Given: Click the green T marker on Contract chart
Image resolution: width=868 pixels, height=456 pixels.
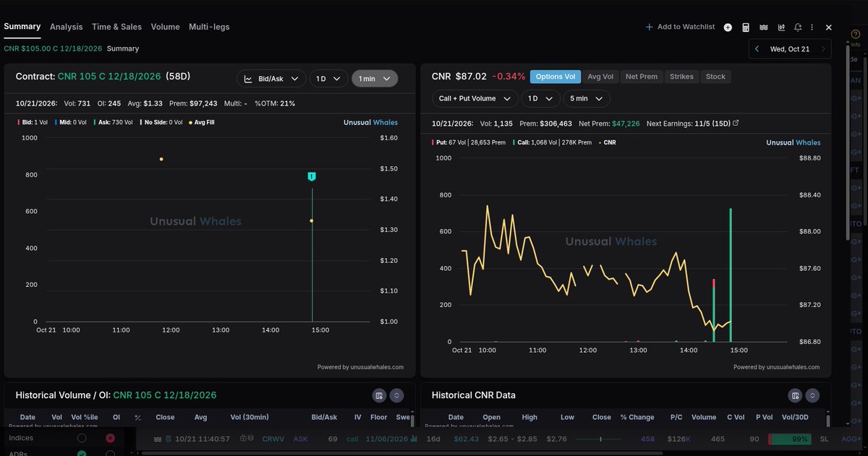Looking at the screenshot, I should (312, 176).
